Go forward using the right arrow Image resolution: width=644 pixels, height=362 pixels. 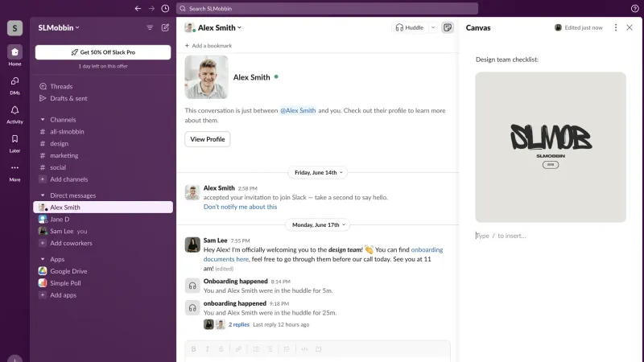point(151,8)
